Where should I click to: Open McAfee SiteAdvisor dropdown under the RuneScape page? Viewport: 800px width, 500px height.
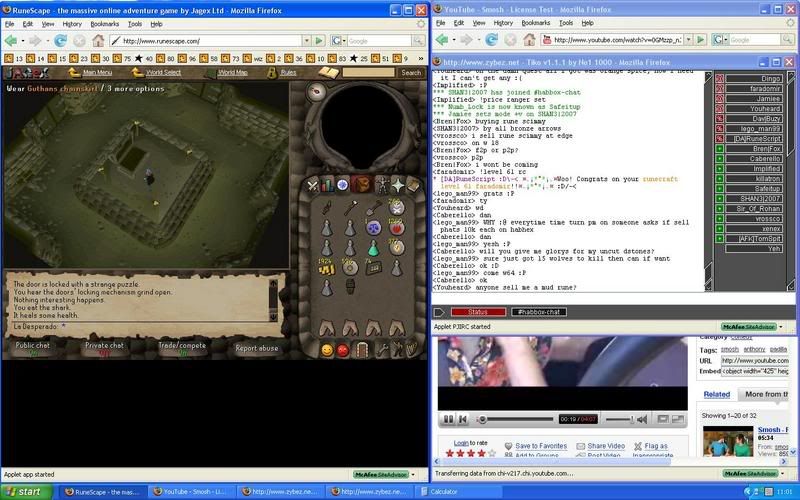pyautogui.click(x=413, y=474)
